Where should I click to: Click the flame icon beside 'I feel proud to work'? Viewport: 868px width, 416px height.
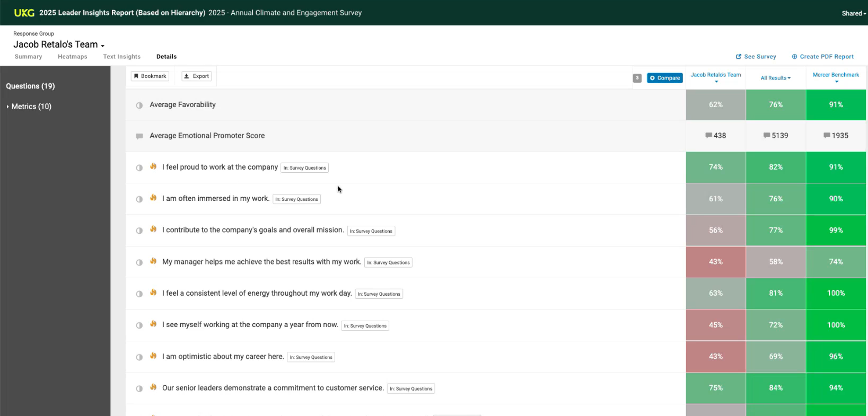click(153, 166)
